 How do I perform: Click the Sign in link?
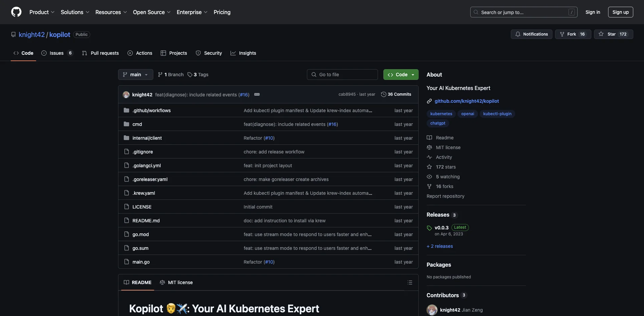(x=593, y=12)
